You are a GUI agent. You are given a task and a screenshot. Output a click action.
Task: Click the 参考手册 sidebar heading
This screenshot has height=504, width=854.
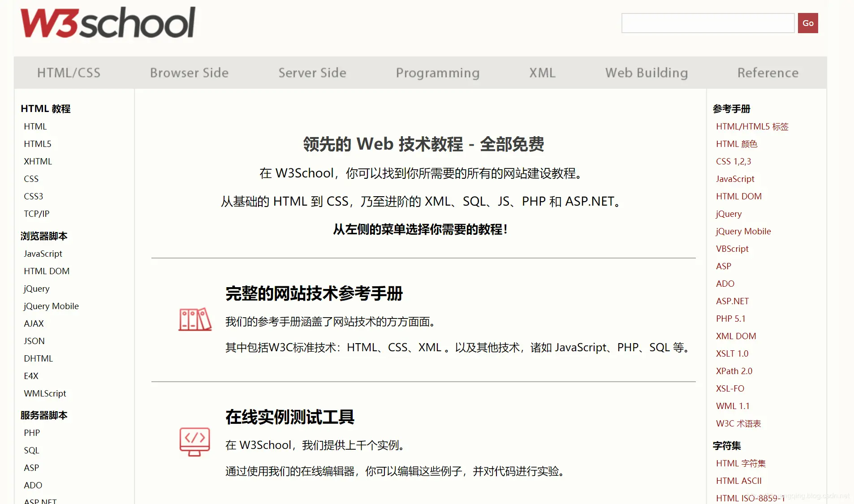click(732, 109)
